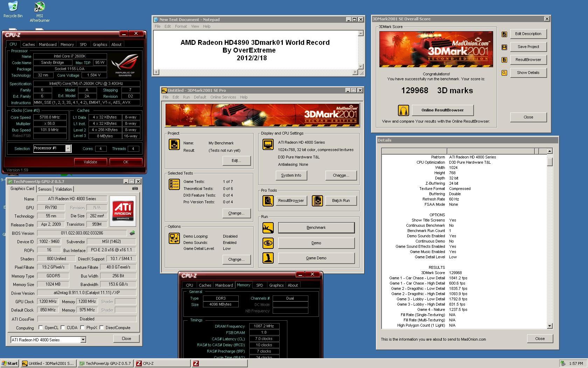Open the Run menu in 3DMark2001

[x=186, y=97]
